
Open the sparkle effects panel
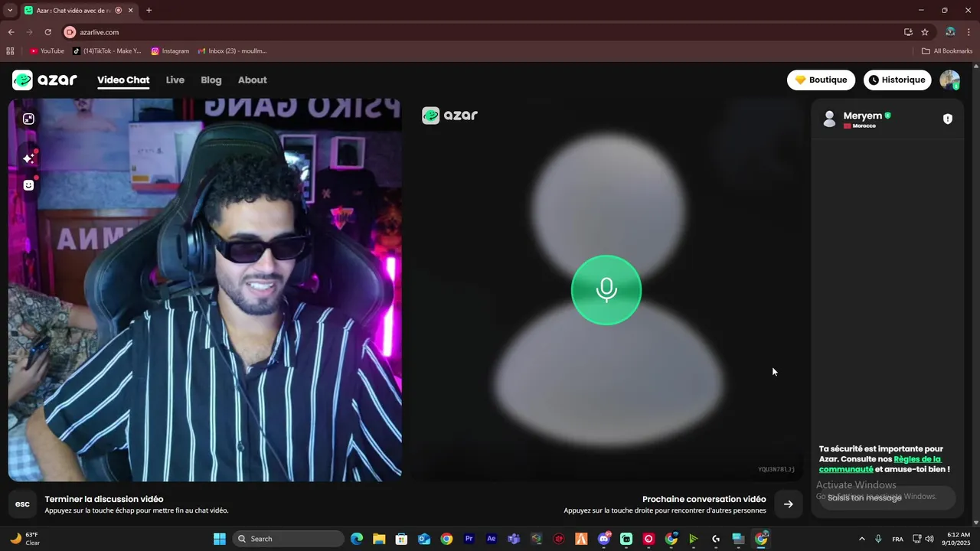(x=28, y=158)
